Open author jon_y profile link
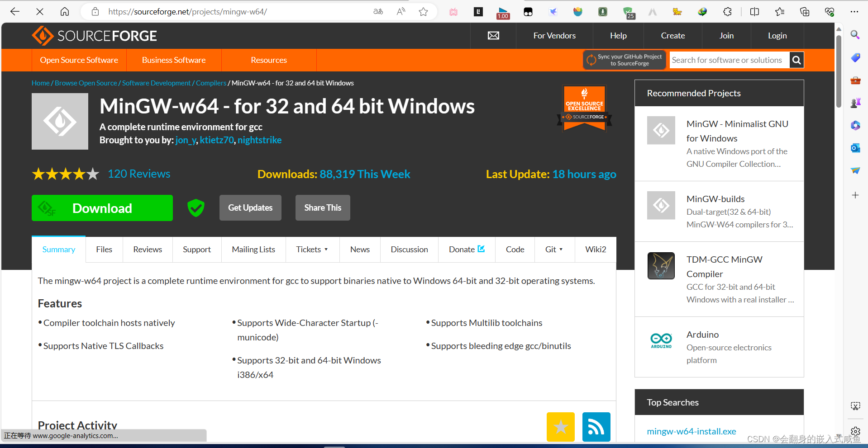The height and width of the screenshot is (448, 868). 186,140
